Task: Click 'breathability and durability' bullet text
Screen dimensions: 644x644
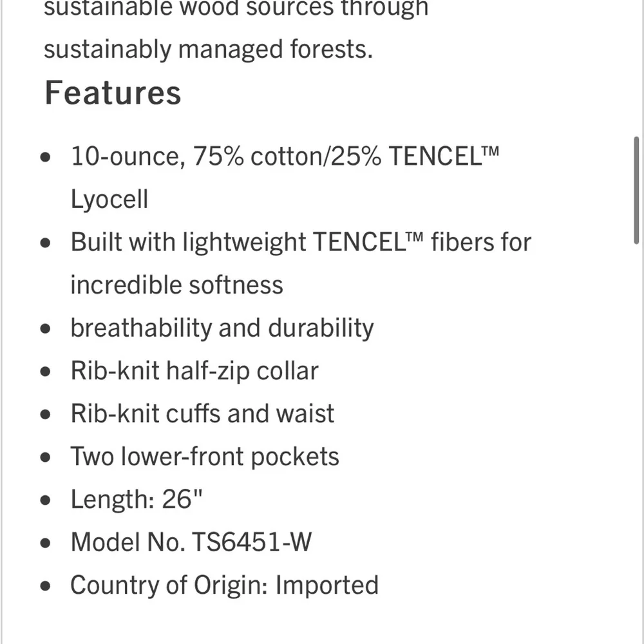Action: [222, 328]
